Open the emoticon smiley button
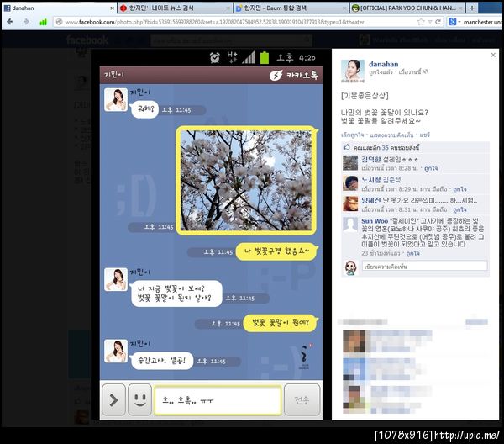Viewport: 504px width, 444px height. click(x=139, y=400)
